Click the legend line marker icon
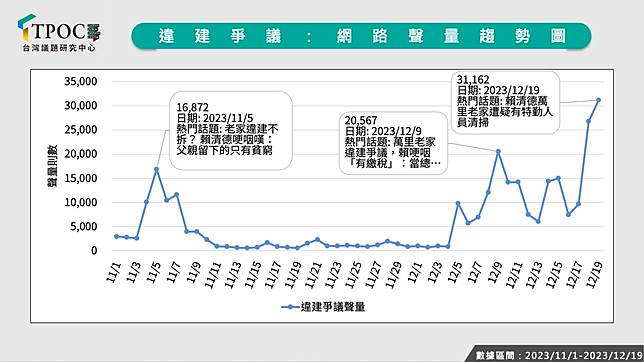Screen dimensions: 644x362 pyautogui.click(x=290, y=307)
